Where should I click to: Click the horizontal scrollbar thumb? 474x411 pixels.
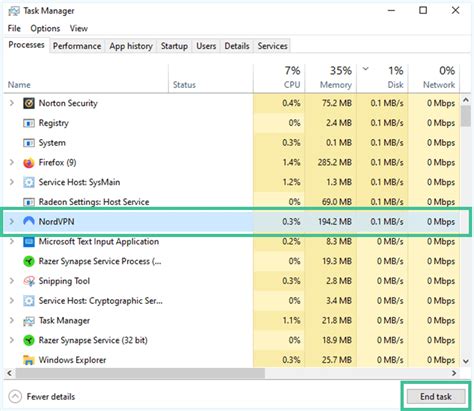coord(140,373)
